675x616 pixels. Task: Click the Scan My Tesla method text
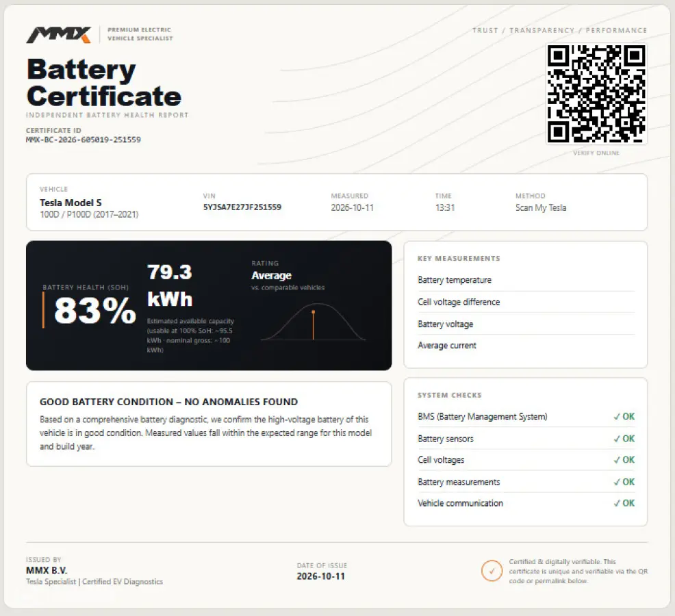pyautogui.click(x=541, y=207)
